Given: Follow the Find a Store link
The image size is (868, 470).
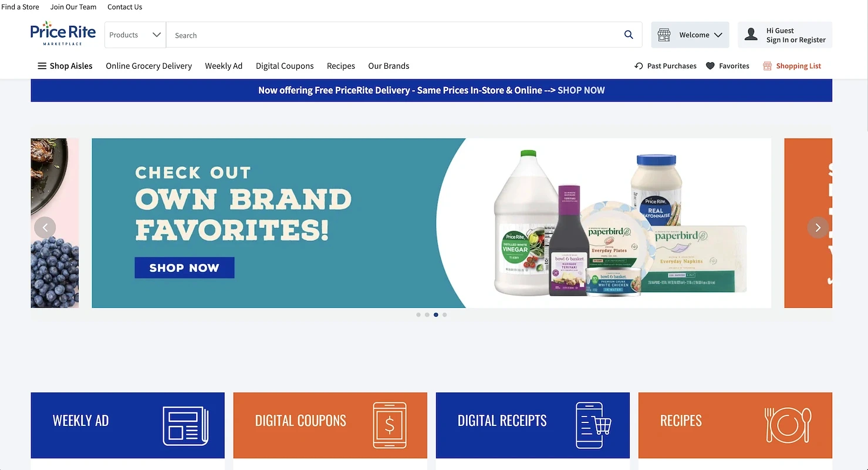Looking at the screenshot, I should (20, 7).
